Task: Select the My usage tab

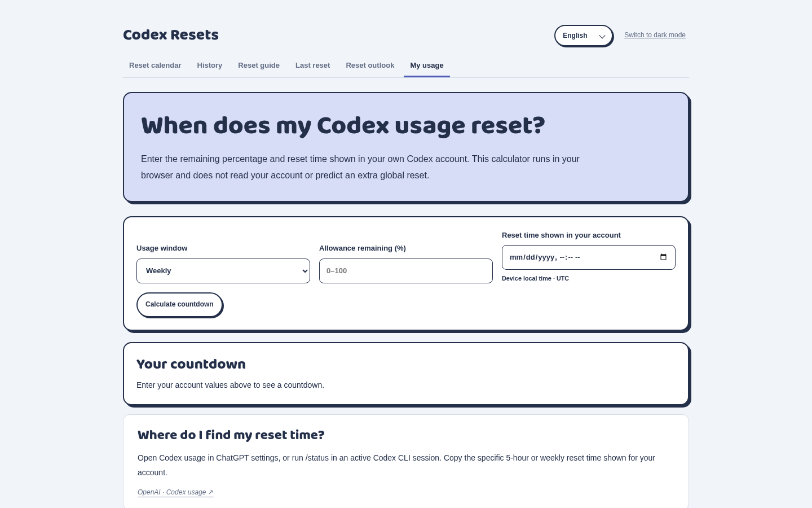Action: pos(427,65)
